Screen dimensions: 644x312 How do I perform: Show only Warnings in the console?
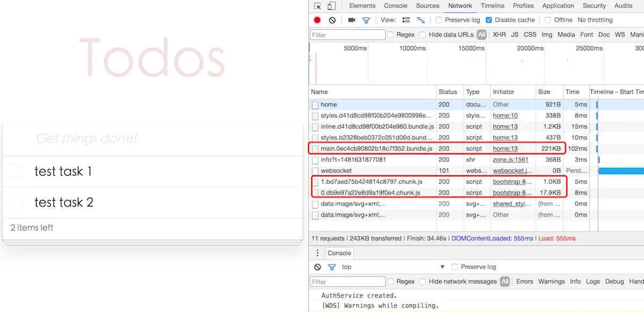pyautogui.click(x=552, y=281)
